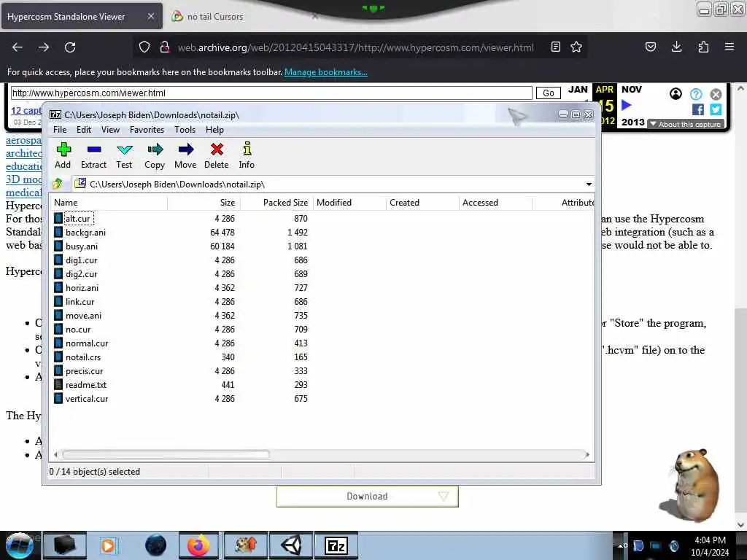Select the notail.crs file
This screenshot has height=560, width=747.
point(83,357)
